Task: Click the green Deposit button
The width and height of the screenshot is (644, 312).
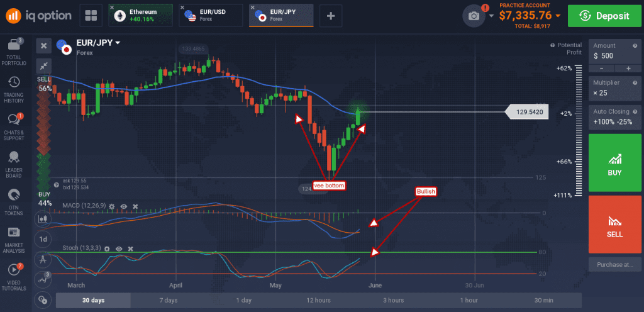Action: (x=604, y=16)
